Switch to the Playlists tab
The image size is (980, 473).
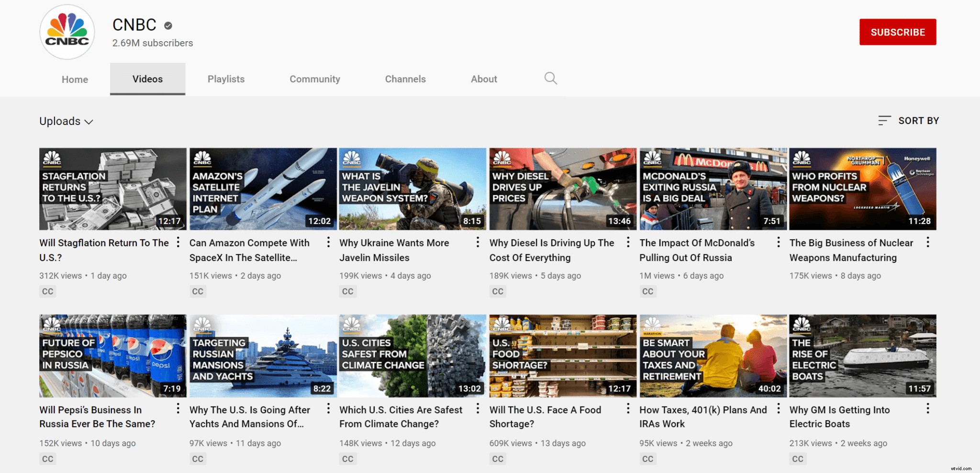click(x=226, y=79)
